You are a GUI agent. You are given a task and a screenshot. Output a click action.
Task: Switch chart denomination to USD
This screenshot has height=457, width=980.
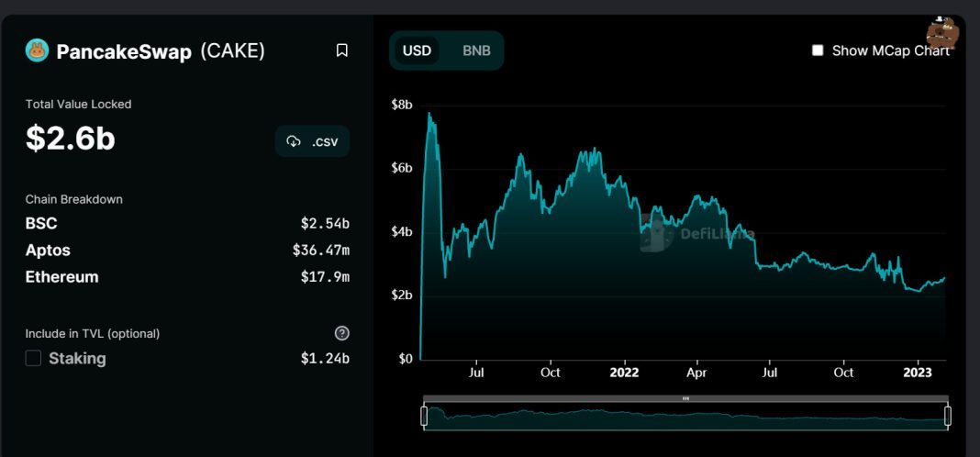pos(417,50)
